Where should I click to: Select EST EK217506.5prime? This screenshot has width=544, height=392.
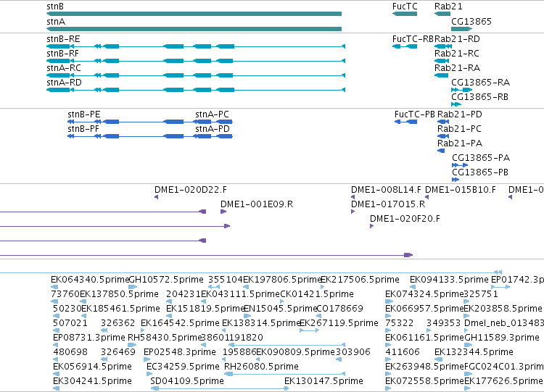[x=323, y=287]
